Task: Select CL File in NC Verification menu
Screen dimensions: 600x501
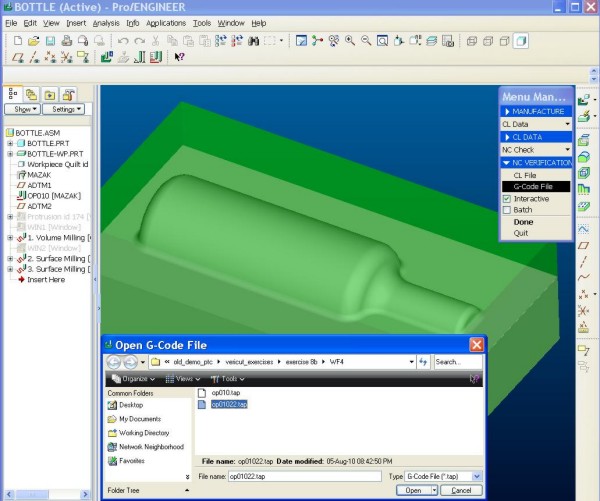Action: click(525, 175)
